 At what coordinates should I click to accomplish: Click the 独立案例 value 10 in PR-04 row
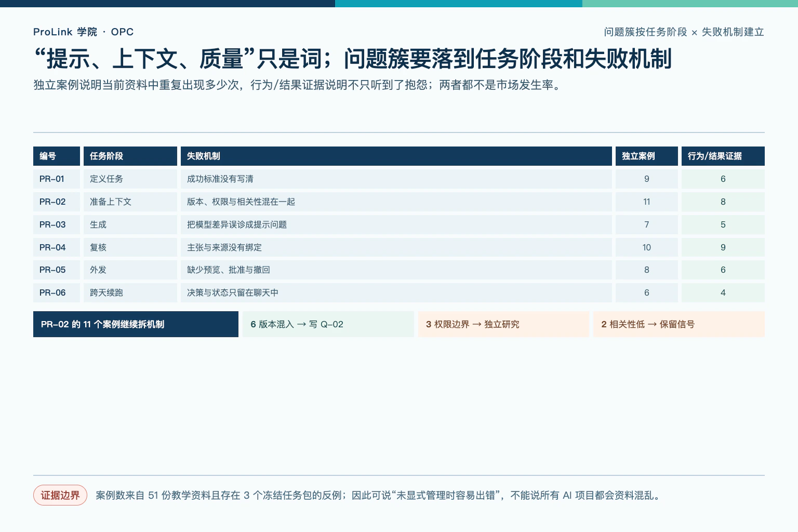pyautogui.click(x=647, y=247)
